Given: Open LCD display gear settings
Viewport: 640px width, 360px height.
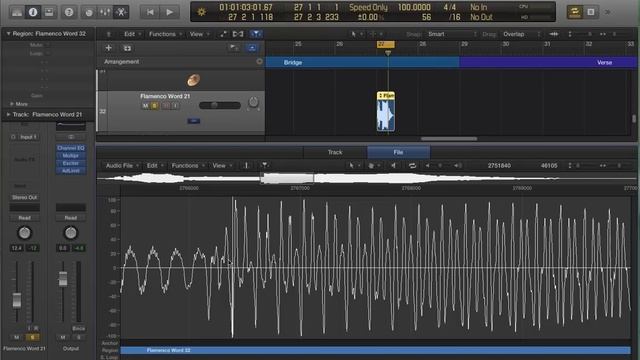Looking at the screenshot, I should click(202, 12).
